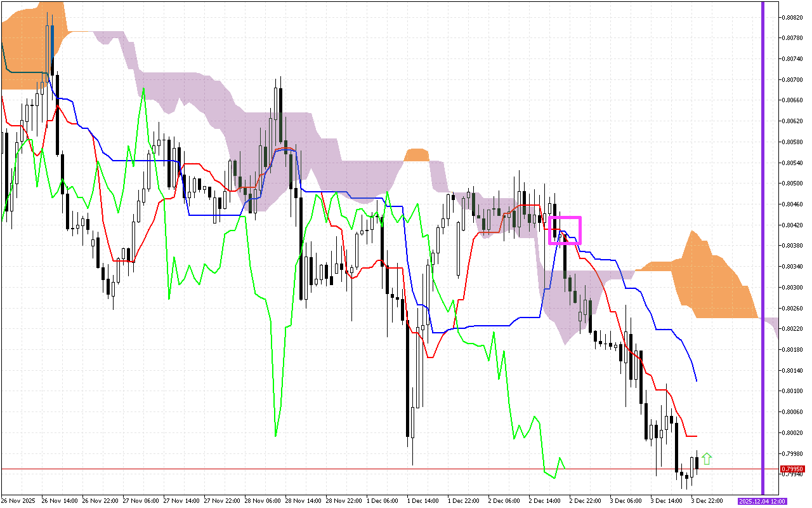Click the 28 Nov 14:00 time axis label

click(300, 501)
